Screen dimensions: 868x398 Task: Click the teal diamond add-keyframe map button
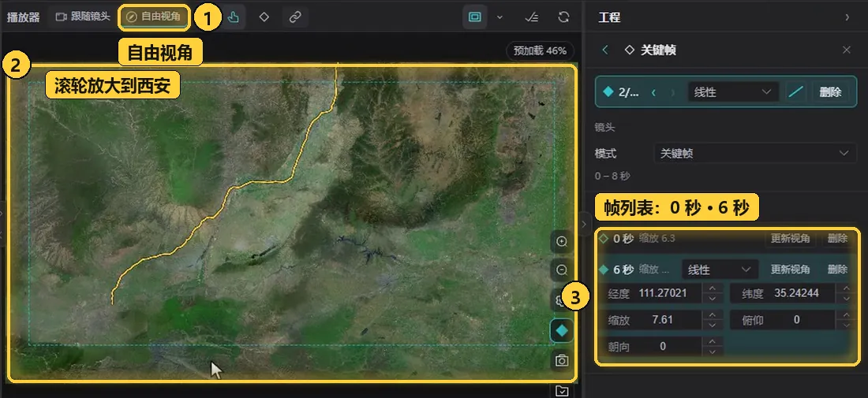pos(562,330)
